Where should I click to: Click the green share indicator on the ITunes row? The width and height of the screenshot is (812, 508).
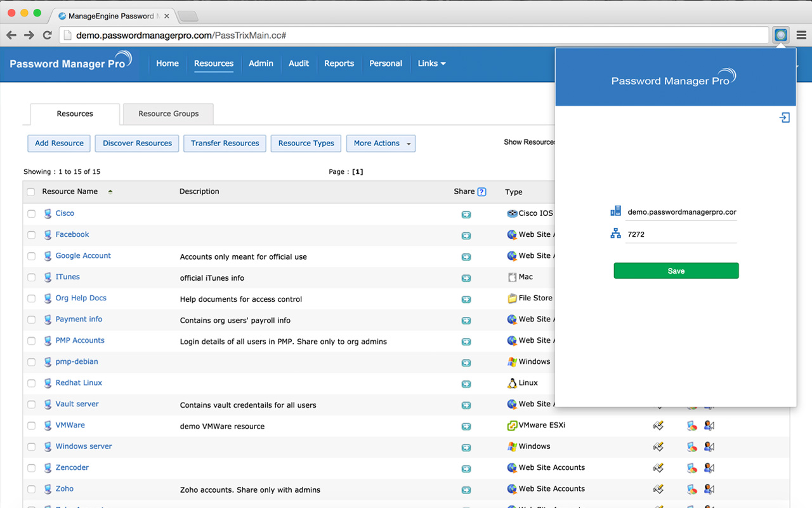pyautogui.click(x=466, y=278)
